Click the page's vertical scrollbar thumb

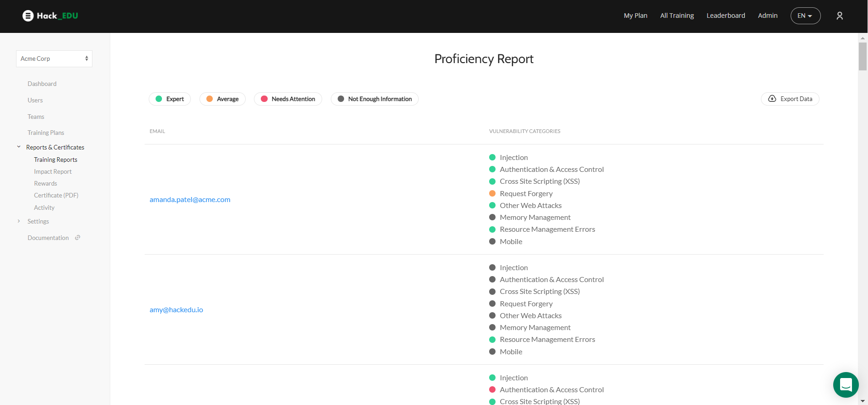coord(863,56)
